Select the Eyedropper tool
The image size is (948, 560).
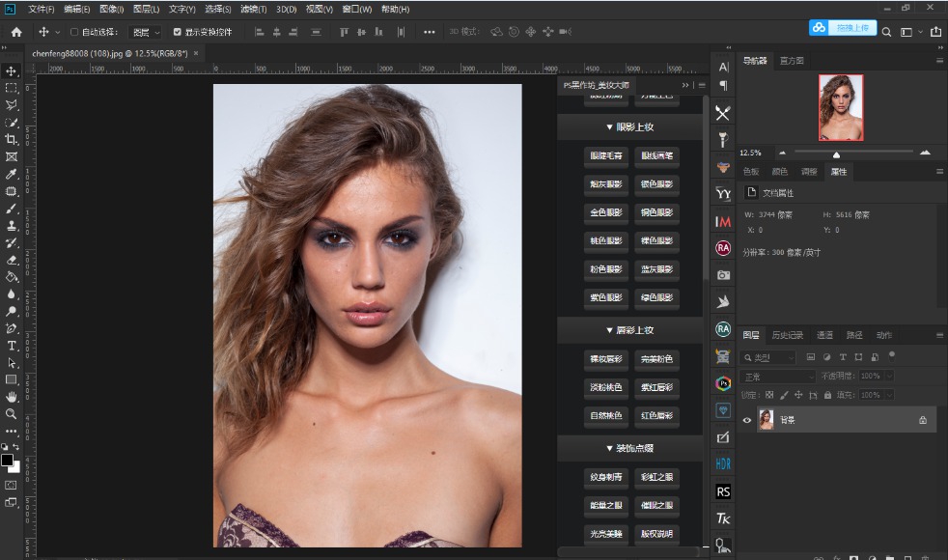pos(11,174)
